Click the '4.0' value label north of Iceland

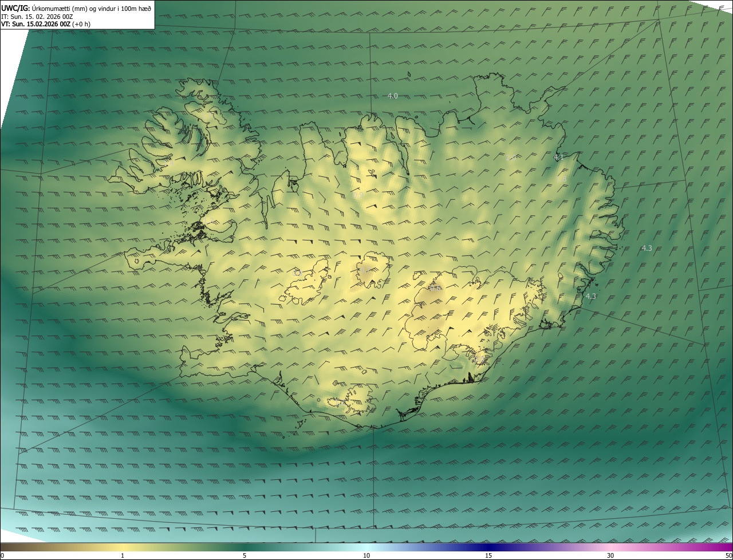(393, 96)
